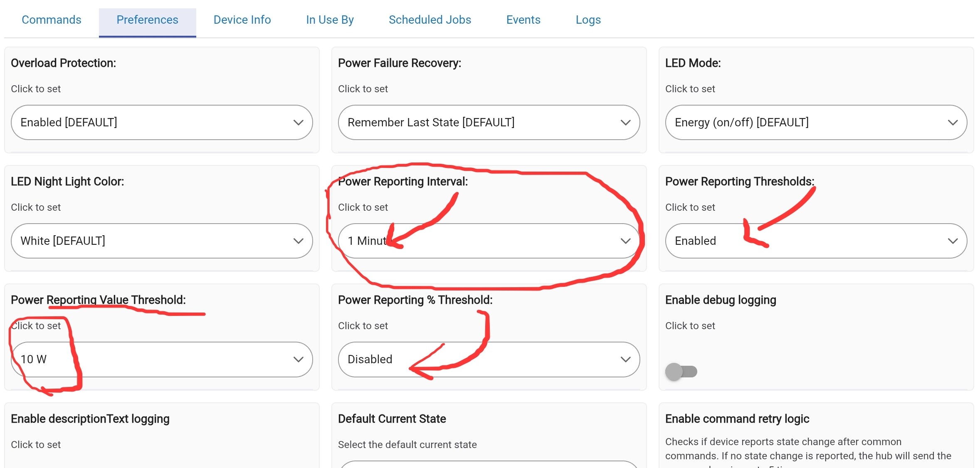Viewport: 980px width, 468px height.
Task: Click chevron arrow of 10 W selector
Action: click(x=298, y=360)
